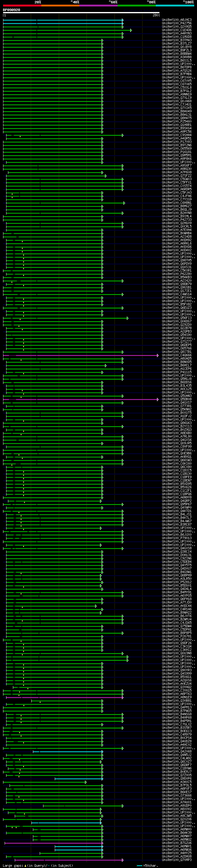The width and height of the screenshot is (197, 868).
Task: Select the UniRef100_B3TM43 entry
Action: (177, 40)
